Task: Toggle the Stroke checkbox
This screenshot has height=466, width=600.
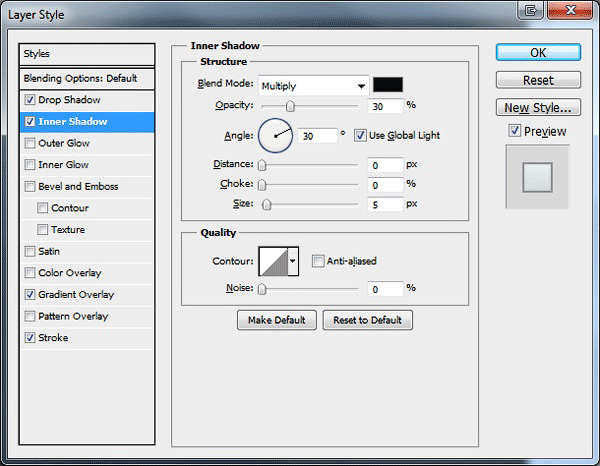Action: [30, 338]
